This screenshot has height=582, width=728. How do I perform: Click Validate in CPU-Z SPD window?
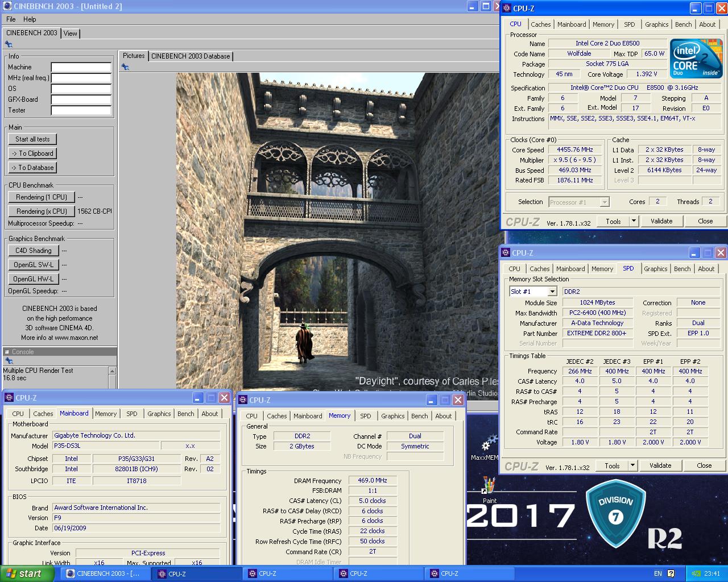pyautogui.click(x=660, y=465)
